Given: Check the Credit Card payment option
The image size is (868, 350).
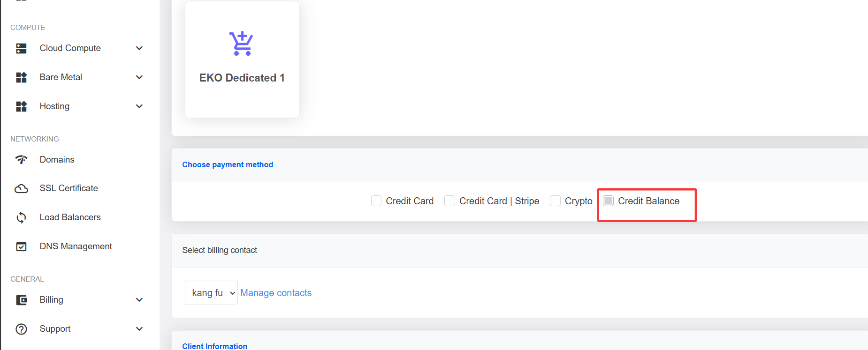Looking at the screenshot, I should click(376, 201).
